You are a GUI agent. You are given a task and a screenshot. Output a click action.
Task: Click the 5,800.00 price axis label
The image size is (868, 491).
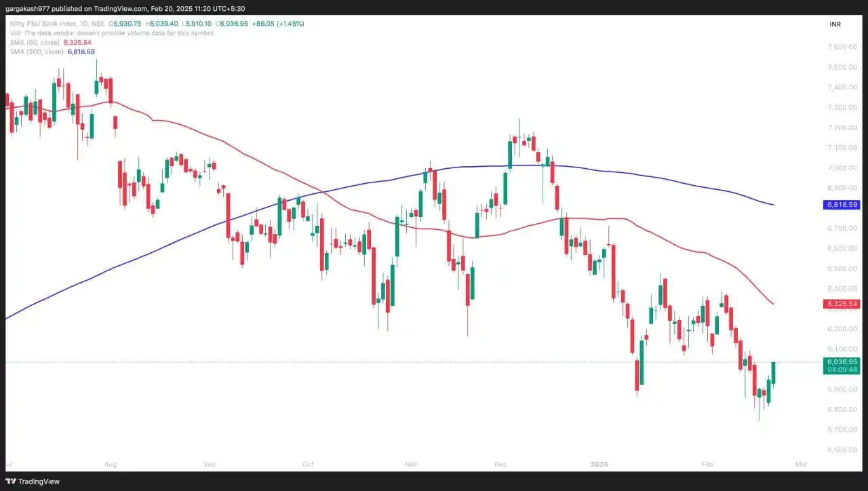click(x=842, y=410)
